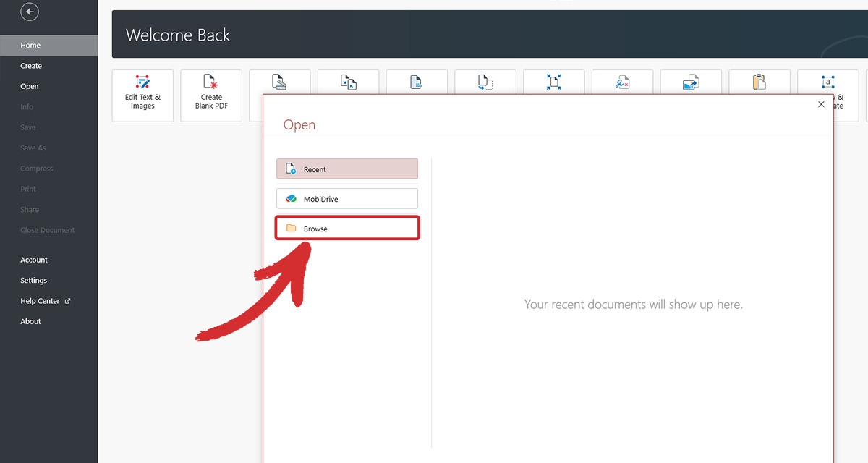Select Home in the sidebar
Image resolution: width=868 pixels, height=463 pixels.
point(48,45)
